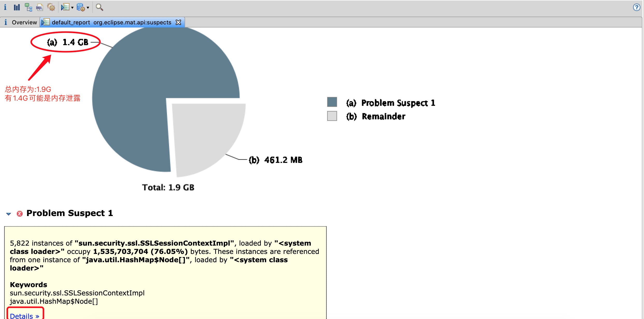
Task: Click the Problem Suspect 1 legend color swatch
Action: click(332, 102)
